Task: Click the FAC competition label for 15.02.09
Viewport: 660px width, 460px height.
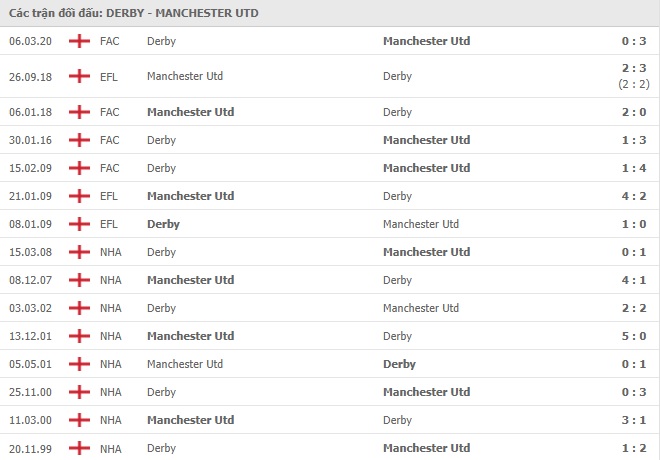Action: click(109, 168)
